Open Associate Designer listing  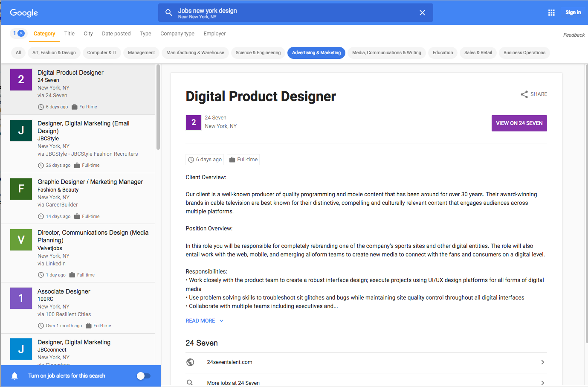[x=78, y=308]
